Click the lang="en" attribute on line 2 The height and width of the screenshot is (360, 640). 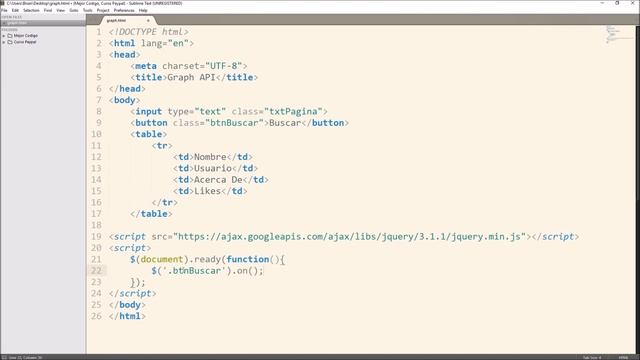(165, 43)
